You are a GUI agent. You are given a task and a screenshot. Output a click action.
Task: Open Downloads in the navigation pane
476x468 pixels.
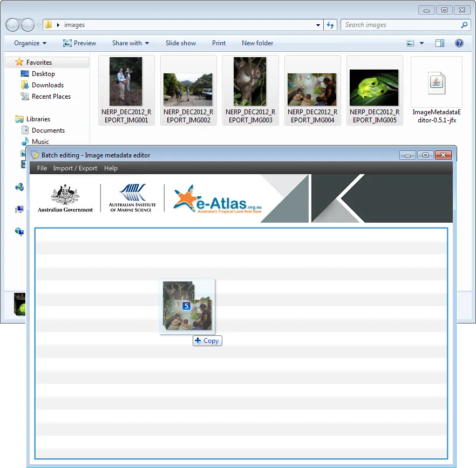point(47,85)
